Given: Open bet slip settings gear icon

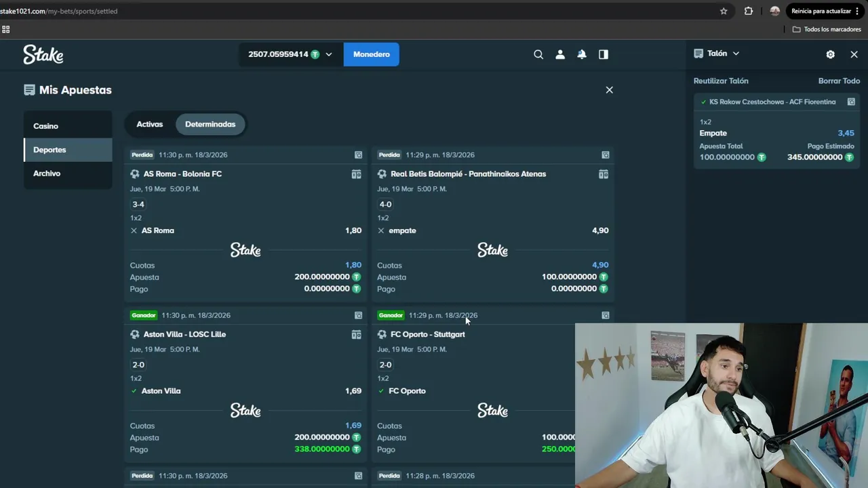Looking at the screenshot, I should click(831, 54).
